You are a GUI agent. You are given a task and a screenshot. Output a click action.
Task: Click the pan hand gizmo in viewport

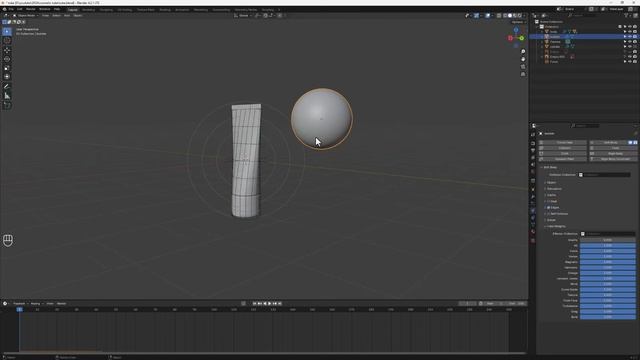523,59
